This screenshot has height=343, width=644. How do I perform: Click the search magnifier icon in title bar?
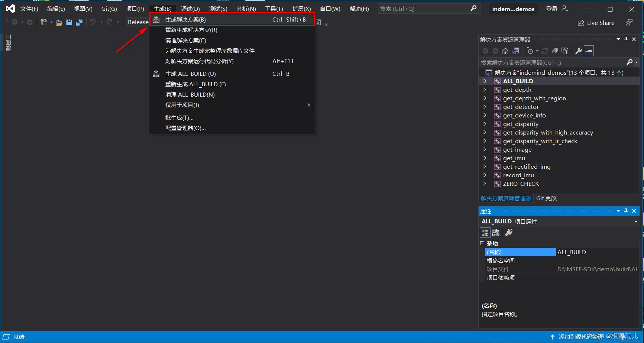tap(473, 8)
